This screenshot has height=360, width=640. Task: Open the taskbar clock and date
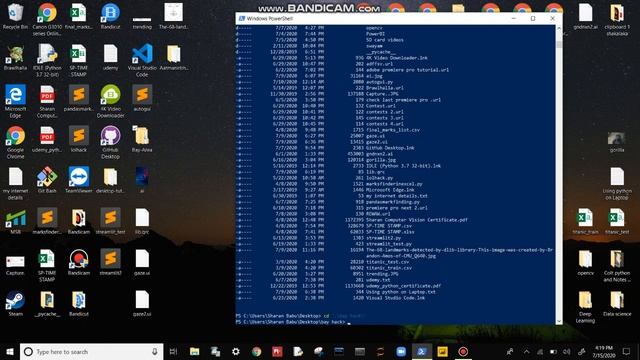coord(604,351)
